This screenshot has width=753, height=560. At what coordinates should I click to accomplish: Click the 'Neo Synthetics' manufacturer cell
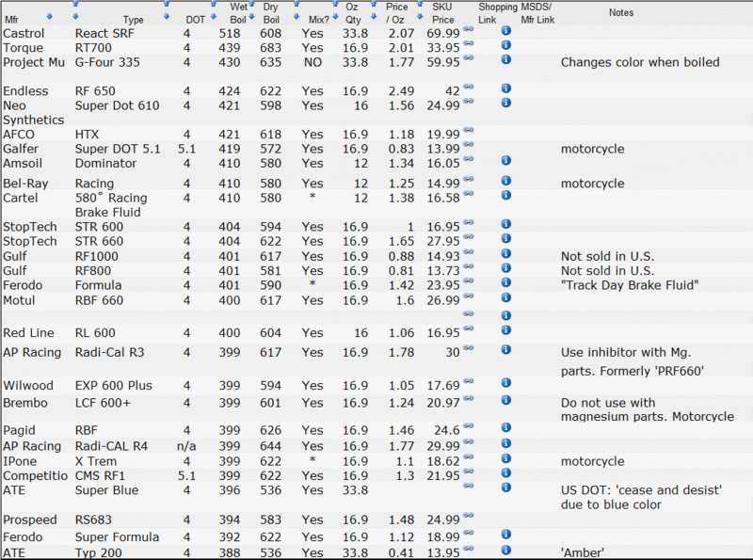click(33, 113)
